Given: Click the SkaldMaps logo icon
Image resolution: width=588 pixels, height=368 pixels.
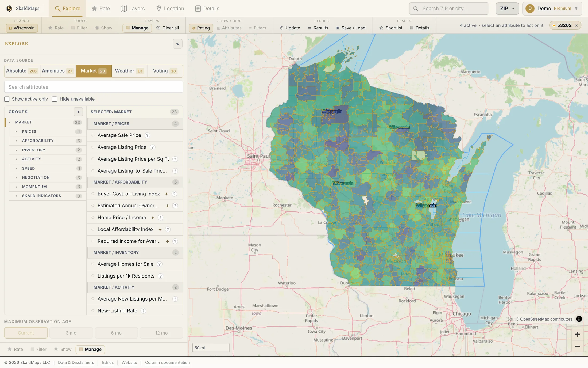Looking at the screenshot, I should point(9,9).
